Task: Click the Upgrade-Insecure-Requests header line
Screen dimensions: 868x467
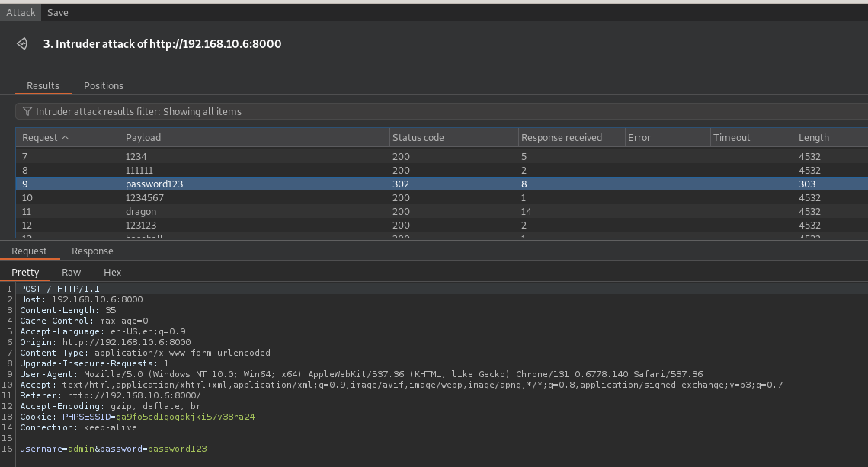Action: click(x=94, y=363)
